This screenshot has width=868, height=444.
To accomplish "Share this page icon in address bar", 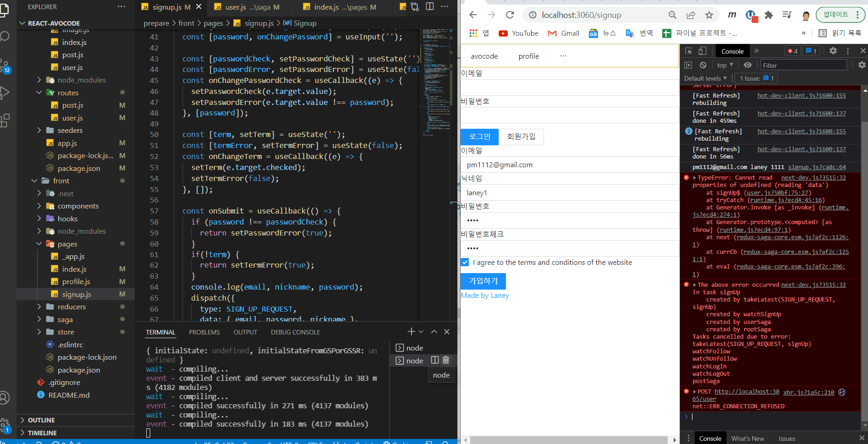I will (691, 15).
